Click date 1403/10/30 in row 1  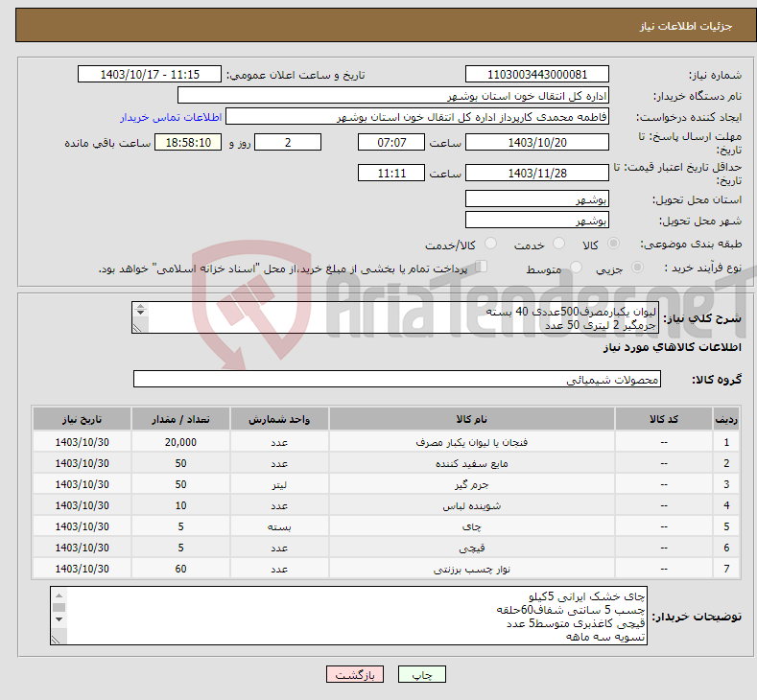83,442
